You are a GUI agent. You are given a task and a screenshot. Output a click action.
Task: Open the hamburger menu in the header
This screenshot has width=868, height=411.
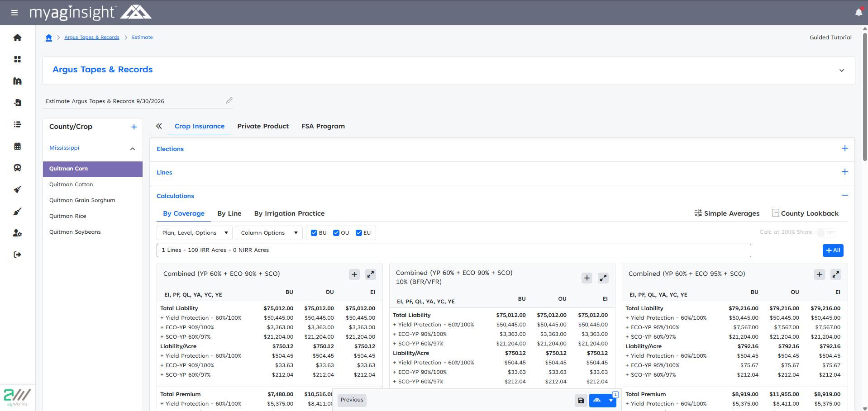(14, 13)
